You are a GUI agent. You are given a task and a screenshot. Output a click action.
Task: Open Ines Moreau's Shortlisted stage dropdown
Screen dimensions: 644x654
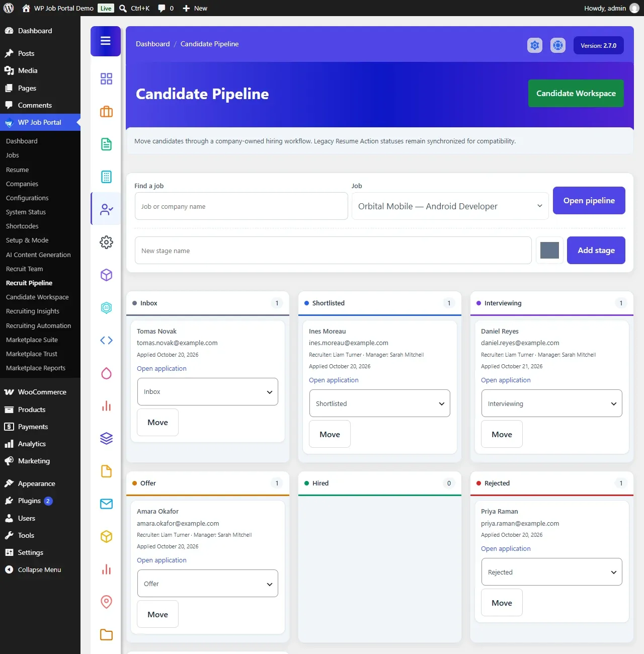tap(380, 403)
